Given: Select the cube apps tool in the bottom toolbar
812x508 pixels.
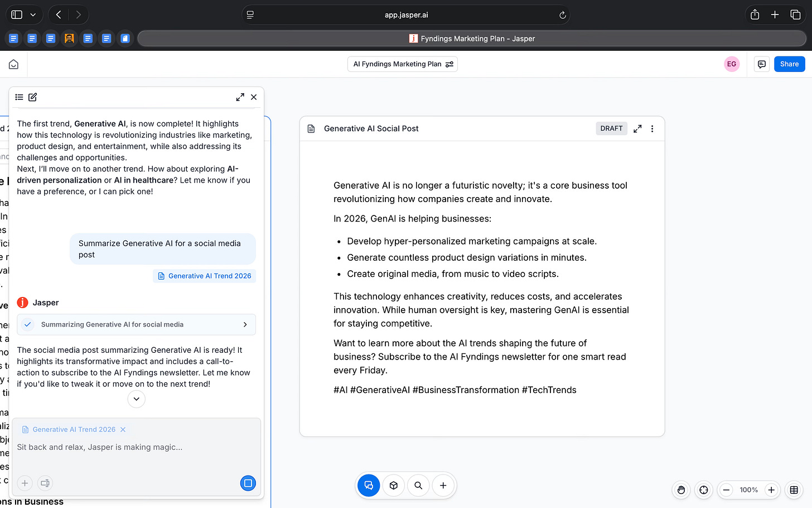Looking at the screenshot, I should [x=394, y=486].
